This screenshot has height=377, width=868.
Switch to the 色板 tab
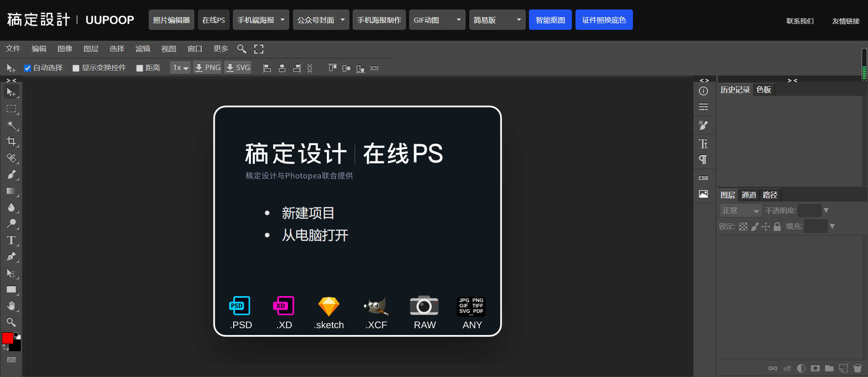(x=764, y=90)
